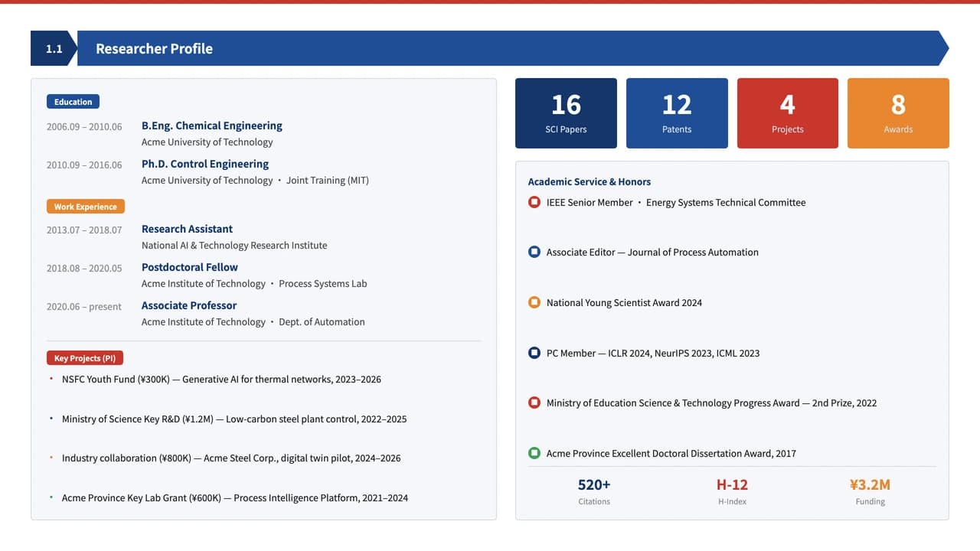Select the Work Experience orange tag
Viewport: 980px width, 551px height.
coord(85,207)
